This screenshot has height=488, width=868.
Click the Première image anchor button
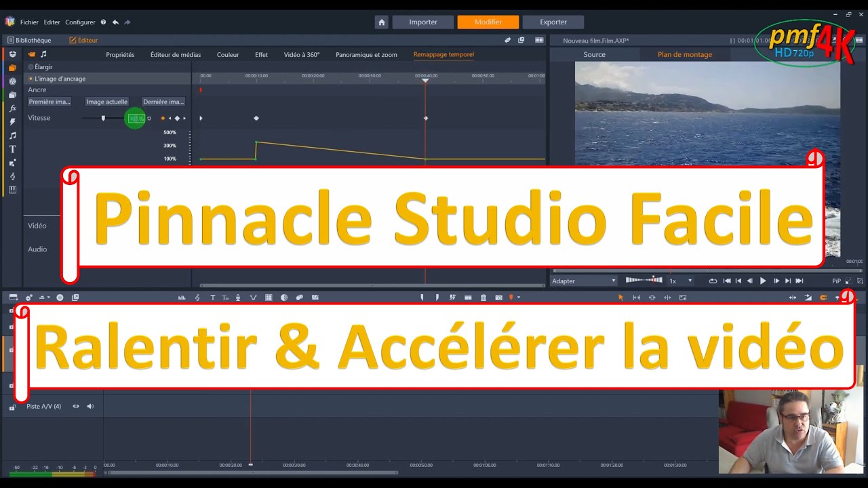50,102
